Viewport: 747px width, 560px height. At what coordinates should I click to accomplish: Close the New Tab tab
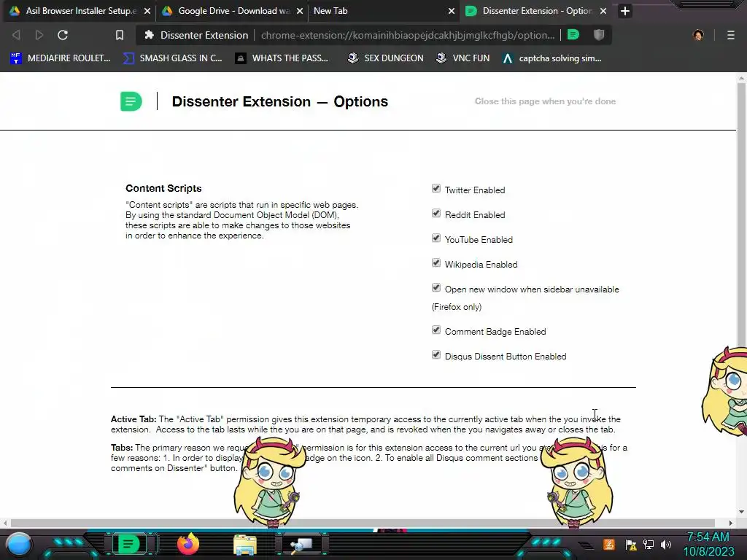[451, 11]
